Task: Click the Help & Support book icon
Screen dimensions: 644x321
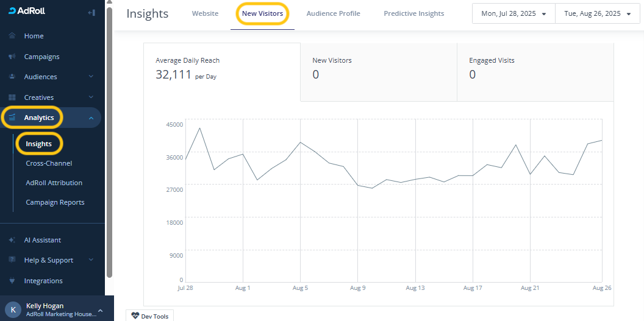Action: pyautogui.click(x=12, y=260)
